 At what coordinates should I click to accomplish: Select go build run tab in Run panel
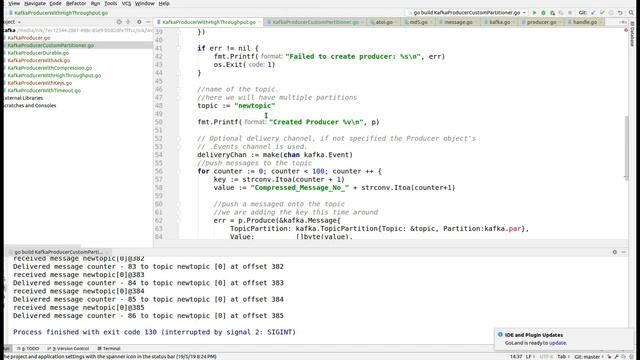click(59, 252)
